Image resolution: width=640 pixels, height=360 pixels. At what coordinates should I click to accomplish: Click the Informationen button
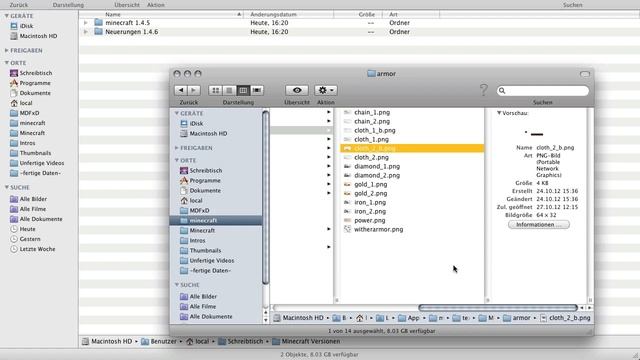click(539, 224)
